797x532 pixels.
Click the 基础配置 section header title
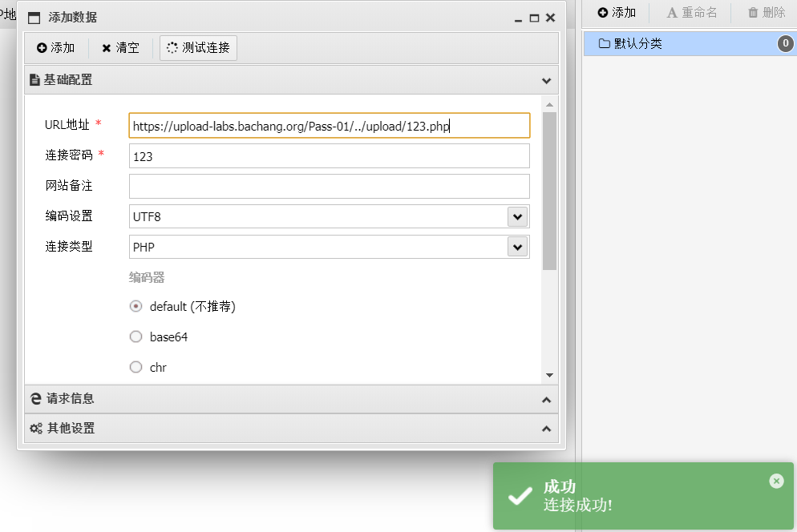(x=67, y=80)
